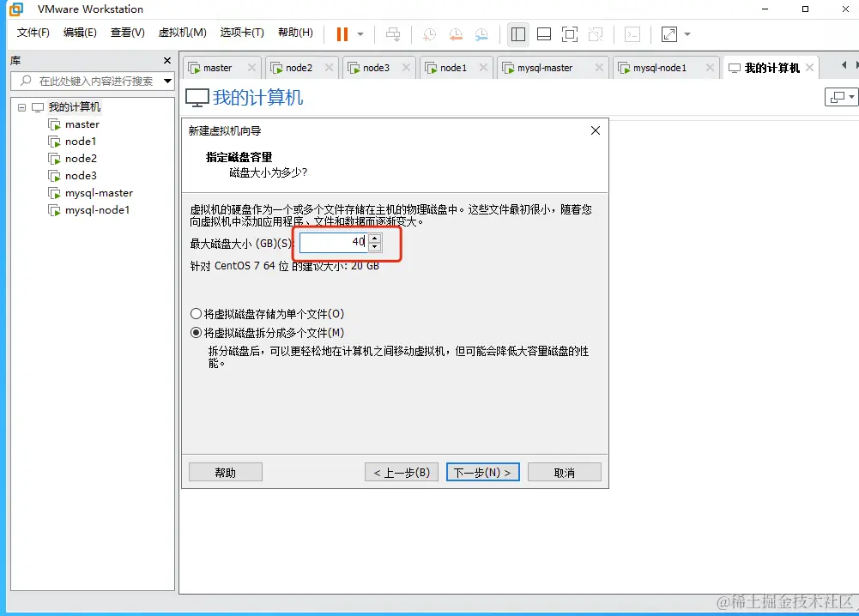Select mysql-node1 VM in library tree
Screen dimensions: 859x616
[98, 209]
